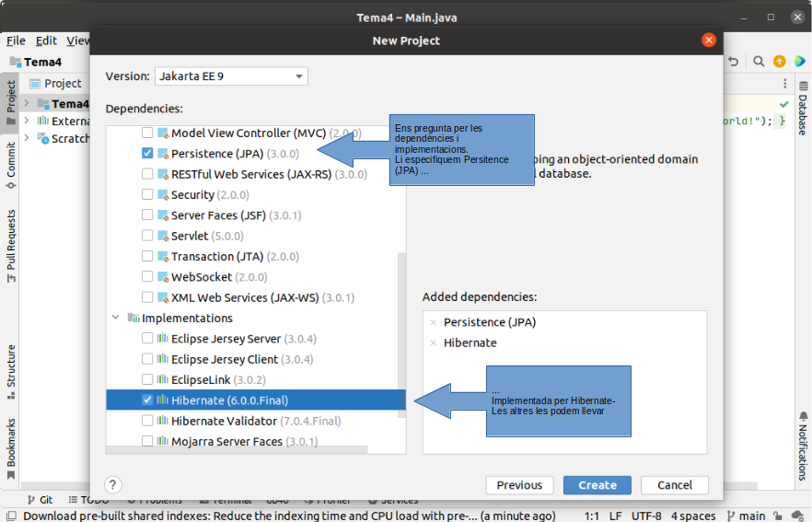Open the Structure tool window
This screenshot has width=812, height=522.
tap(10, 372)
